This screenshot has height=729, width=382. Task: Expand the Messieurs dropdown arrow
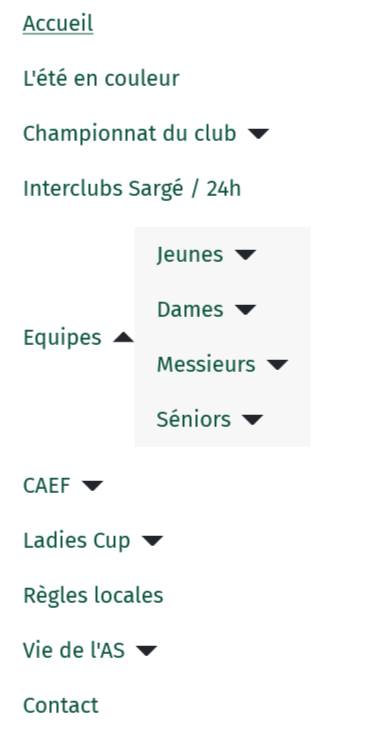(278, 365)
